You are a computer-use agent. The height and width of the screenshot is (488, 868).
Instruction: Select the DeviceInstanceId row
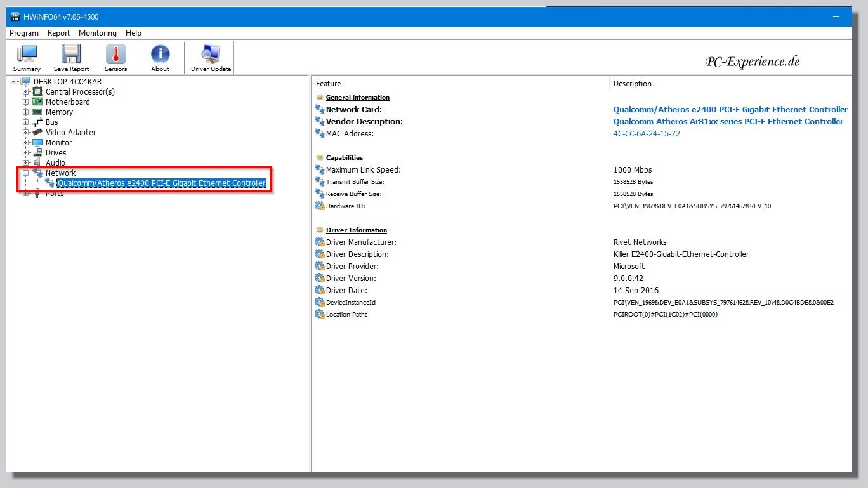(582, 303)
